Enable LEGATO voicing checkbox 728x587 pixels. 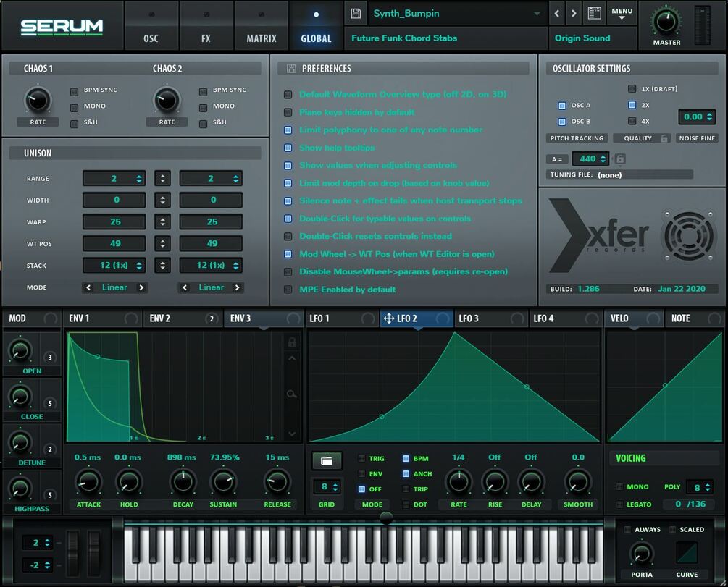tap(619, 504)
